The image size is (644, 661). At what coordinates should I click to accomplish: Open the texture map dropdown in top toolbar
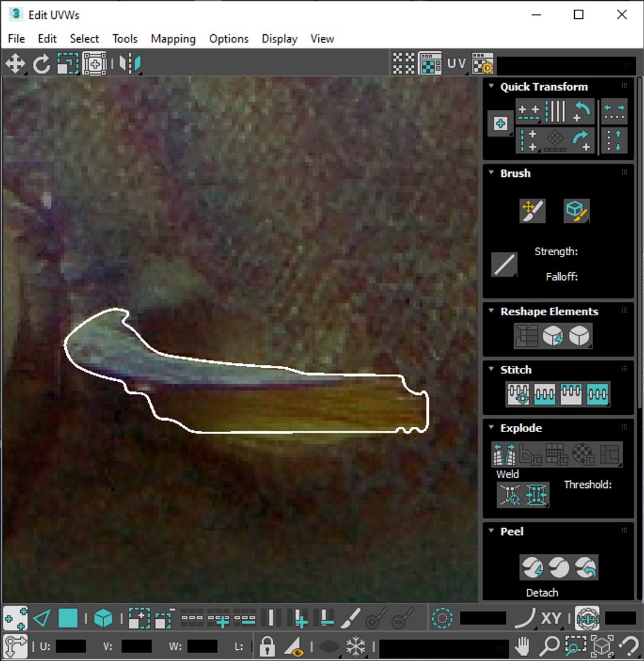[x=566, y=65]
